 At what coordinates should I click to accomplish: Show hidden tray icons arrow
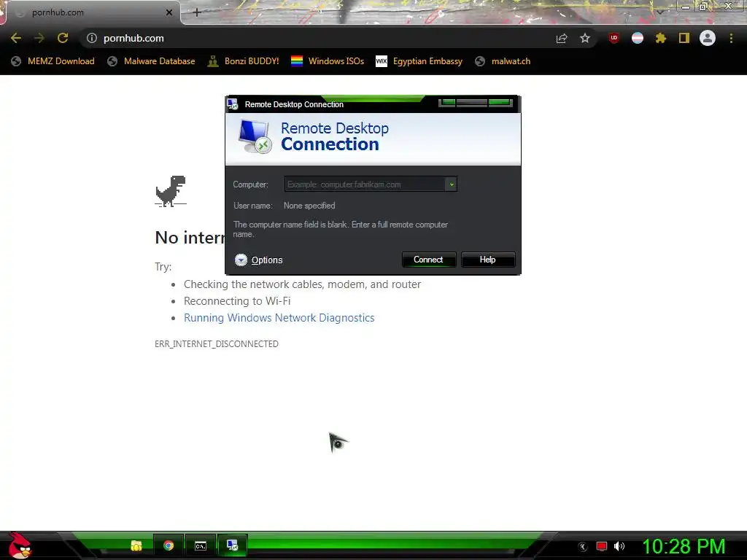[583, 547]
